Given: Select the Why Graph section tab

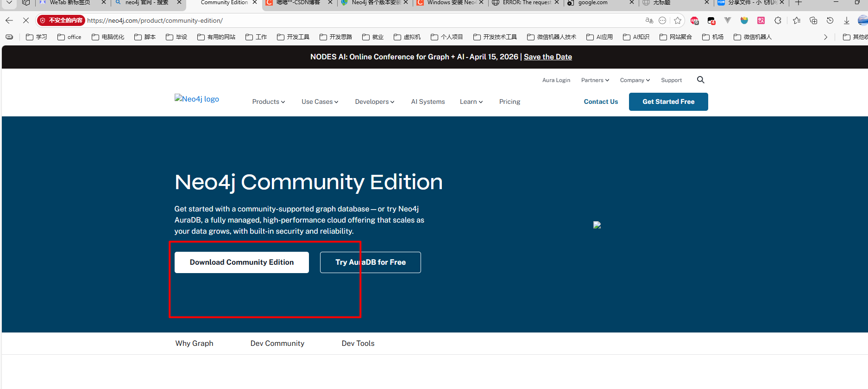Looking at the screenshot, I should tap(194, 344).
